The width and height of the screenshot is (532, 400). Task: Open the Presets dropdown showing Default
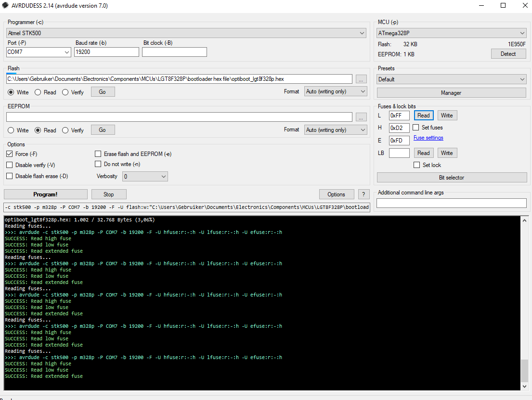click(451, 79)
